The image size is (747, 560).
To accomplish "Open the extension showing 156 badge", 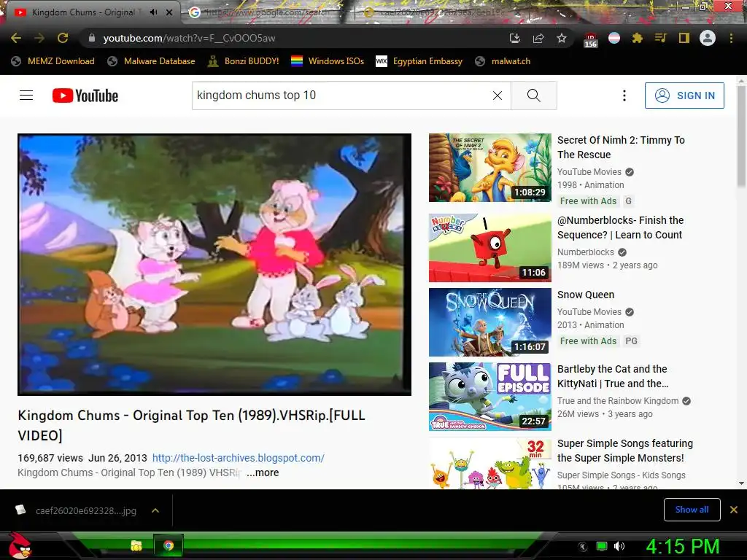I will click(590, 39).
